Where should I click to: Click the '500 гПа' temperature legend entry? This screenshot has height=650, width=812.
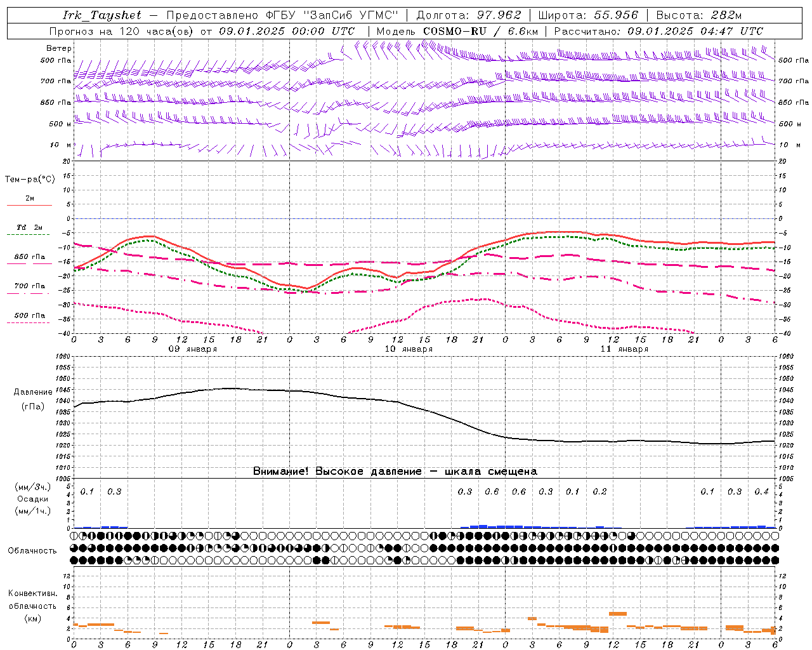pos(30,315)
